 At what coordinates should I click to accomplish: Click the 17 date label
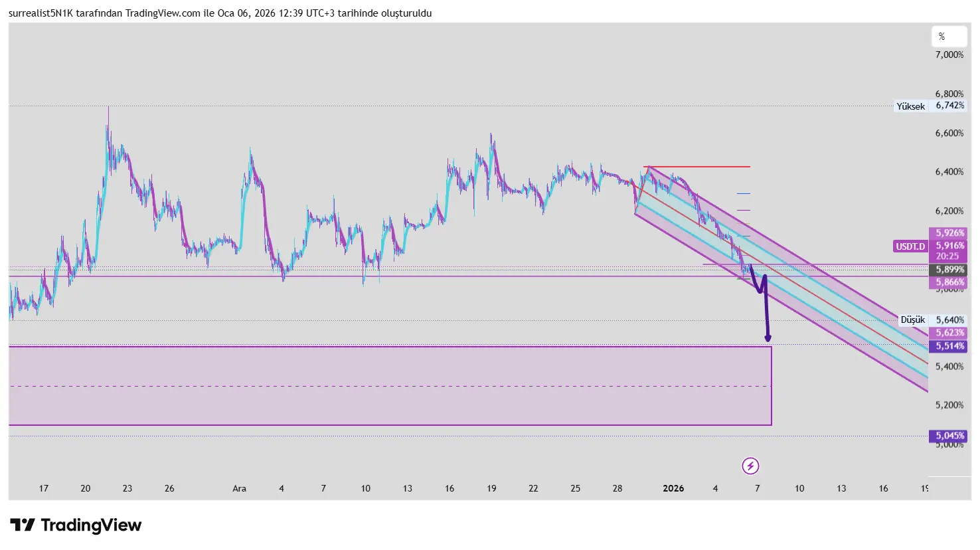(44, 489)
